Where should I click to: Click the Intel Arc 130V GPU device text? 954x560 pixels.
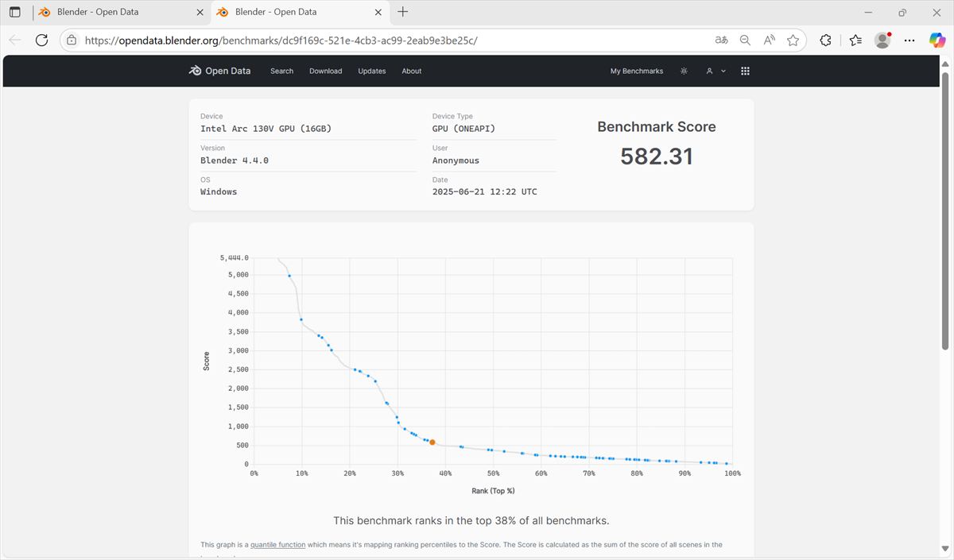pyautogui.click(x=266, y=129)
